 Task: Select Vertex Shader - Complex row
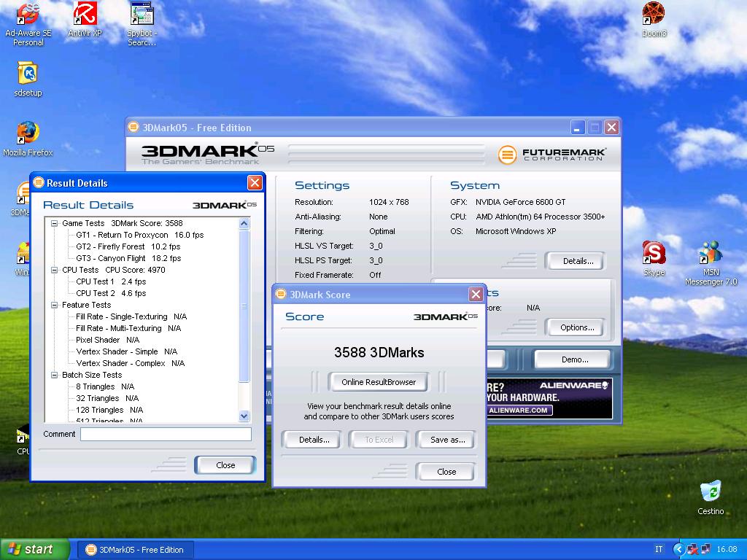(131, 363)
